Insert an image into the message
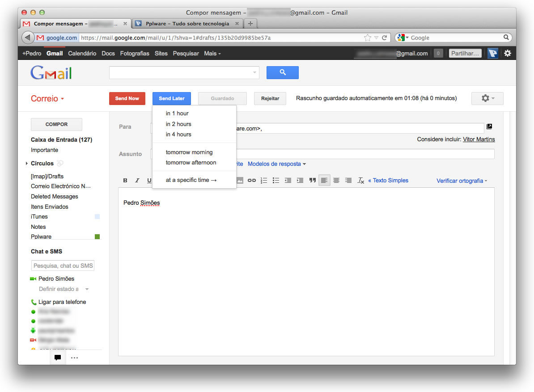Image resolution: width=534 pixels, height=392 pixels. point(240,180)
